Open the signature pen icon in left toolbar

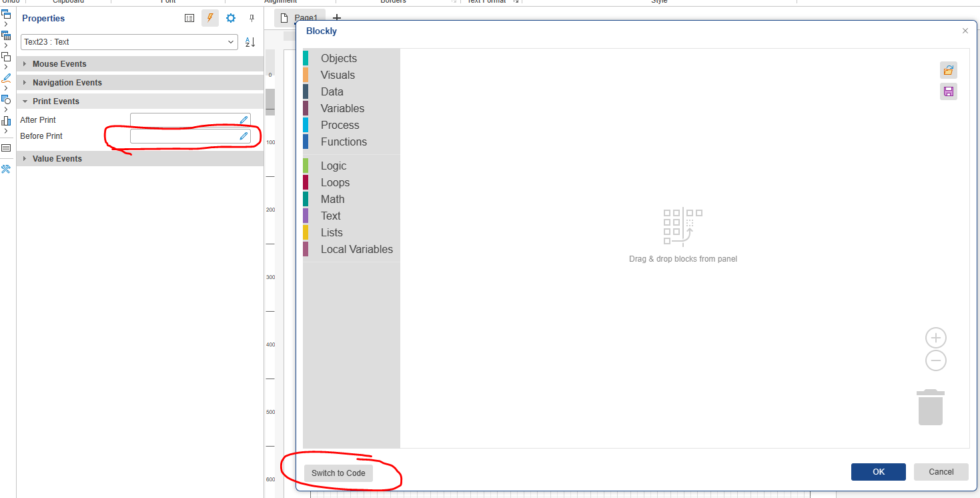click(x=6, y=78)
